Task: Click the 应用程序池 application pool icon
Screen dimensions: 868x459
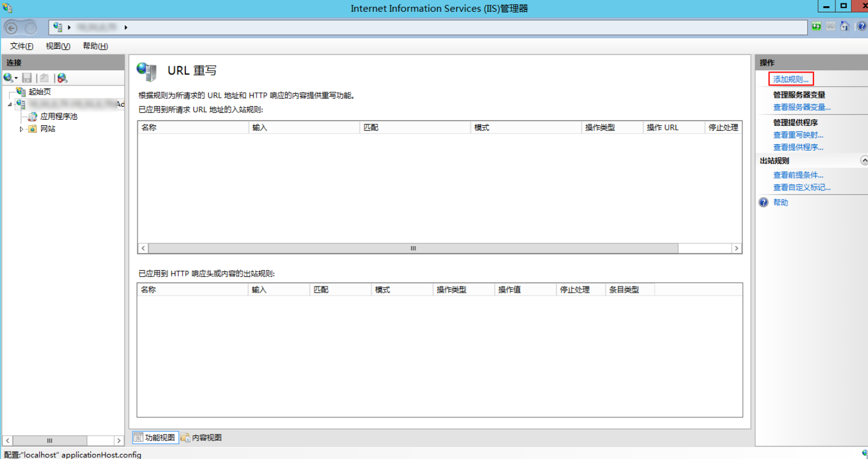Action: 33,116
